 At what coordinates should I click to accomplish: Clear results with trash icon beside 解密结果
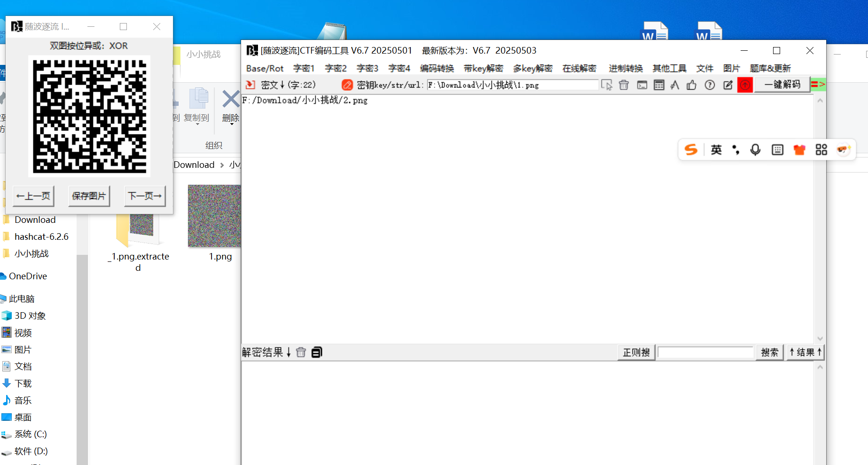click(x=301, y=352)
